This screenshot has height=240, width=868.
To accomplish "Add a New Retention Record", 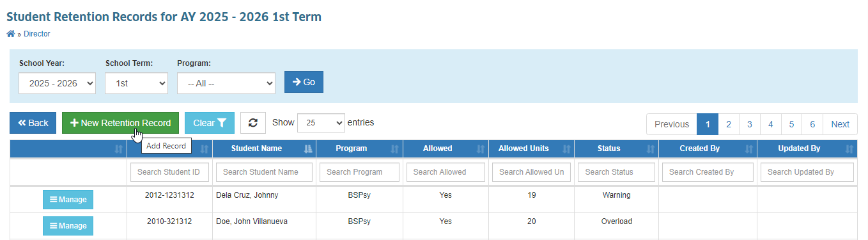I will pos(120,123).
